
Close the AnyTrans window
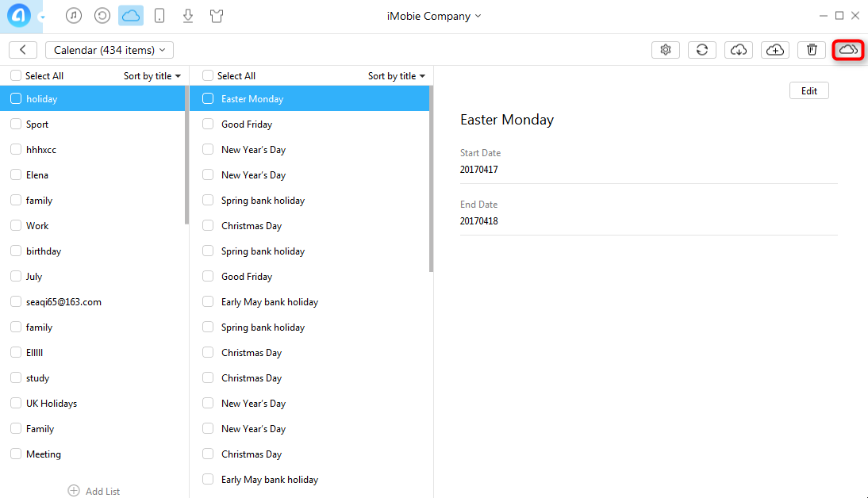855,16
